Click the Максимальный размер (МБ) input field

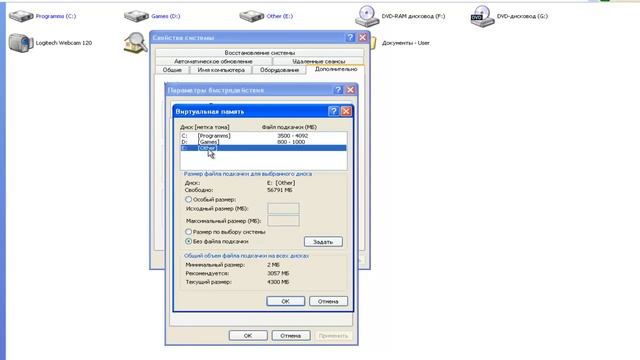pos(283,221)
